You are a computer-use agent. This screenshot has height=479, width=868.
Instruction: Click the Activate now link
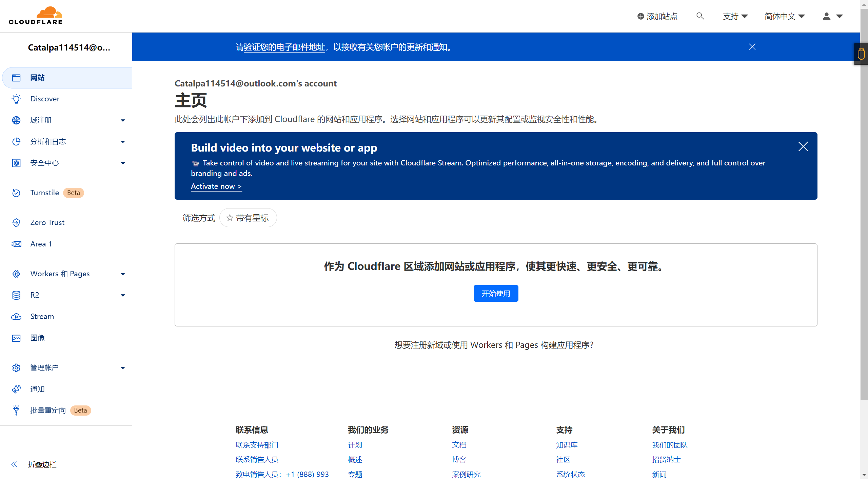[x=216, y=186]
